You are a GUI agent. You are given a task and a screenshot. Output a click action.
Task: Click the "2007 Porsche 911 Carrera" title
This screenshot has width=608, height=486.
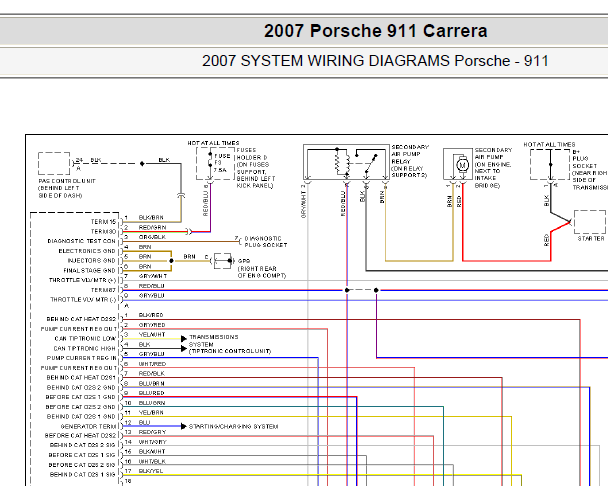pyautogui.click(x=375, y=31)
